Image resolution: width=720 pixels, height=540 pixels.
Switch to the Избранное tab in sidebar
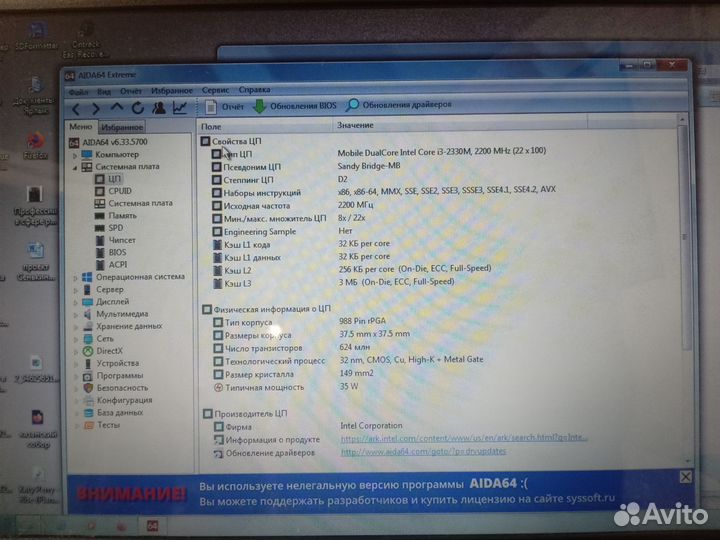pos(122,127)
